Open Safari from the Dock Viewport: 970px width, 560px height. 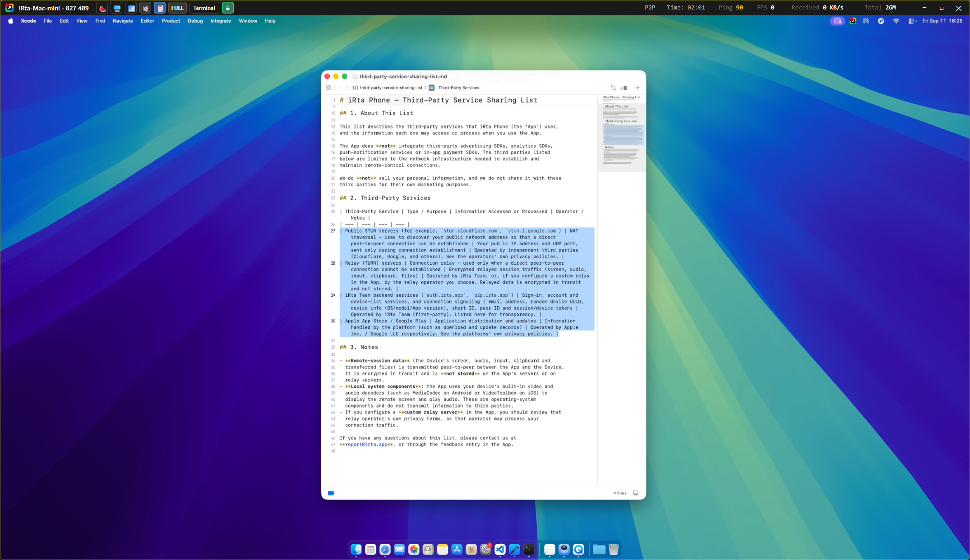[385, 549]
